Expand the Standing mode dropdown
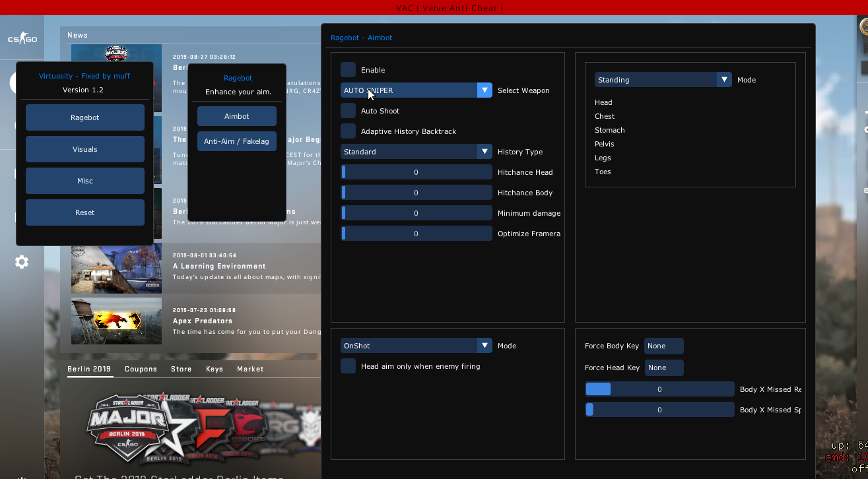 click(x=663, y=80)
